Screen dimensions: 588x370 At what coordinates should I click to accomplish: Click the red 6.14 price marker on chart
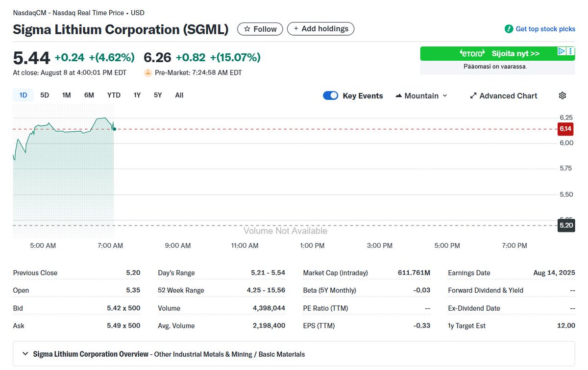(x=565, y=129)
